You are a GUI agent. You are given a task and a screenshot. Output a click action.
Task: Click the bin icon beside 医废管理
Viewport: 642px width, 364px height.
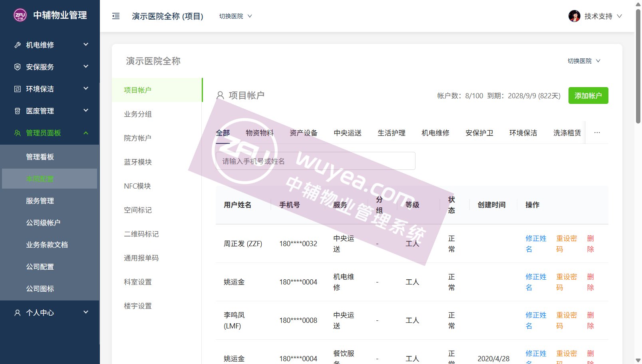click(x=17, y=111)
